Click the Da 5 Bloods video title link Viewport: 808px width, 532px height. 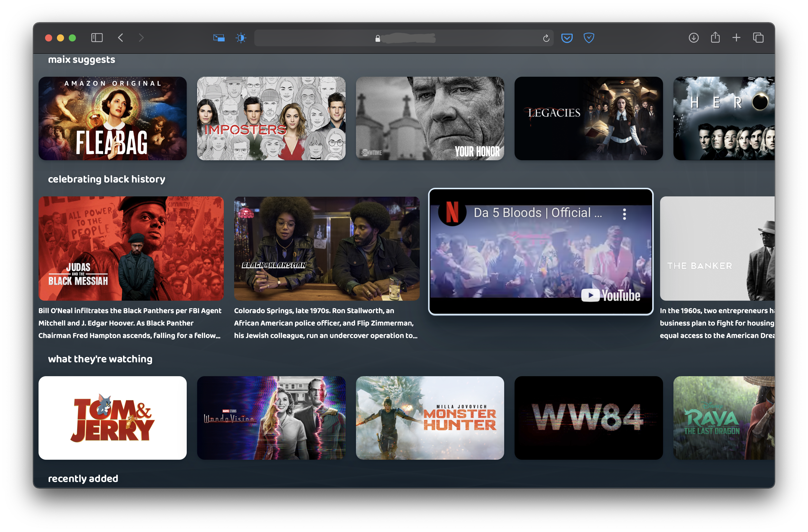[537, 213]
